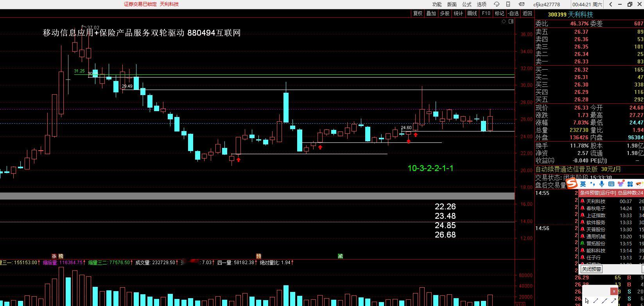The image size is (644, 306).
Task: Click the 返回 button
Action: [x=527, y=13]
